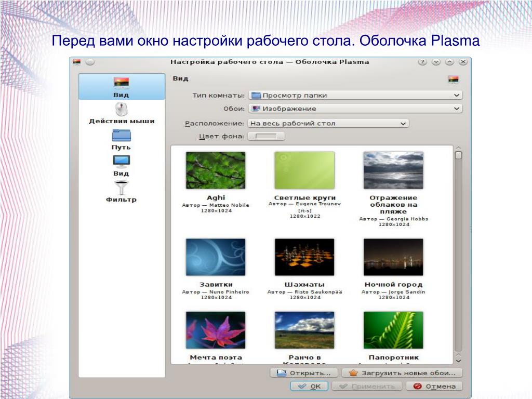The width and height of the screenshot is (532, 399).
Task: Choose the 'Шахматы' chess wallpaper
Action: (x=304, y=257)
